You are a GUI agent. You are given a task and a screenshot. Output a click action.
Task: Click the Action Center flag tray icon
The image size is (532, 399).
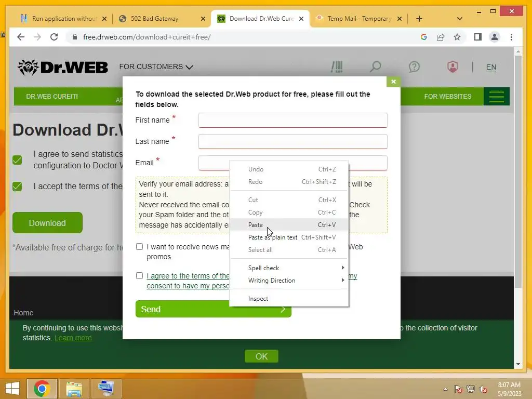click(458, 389)
